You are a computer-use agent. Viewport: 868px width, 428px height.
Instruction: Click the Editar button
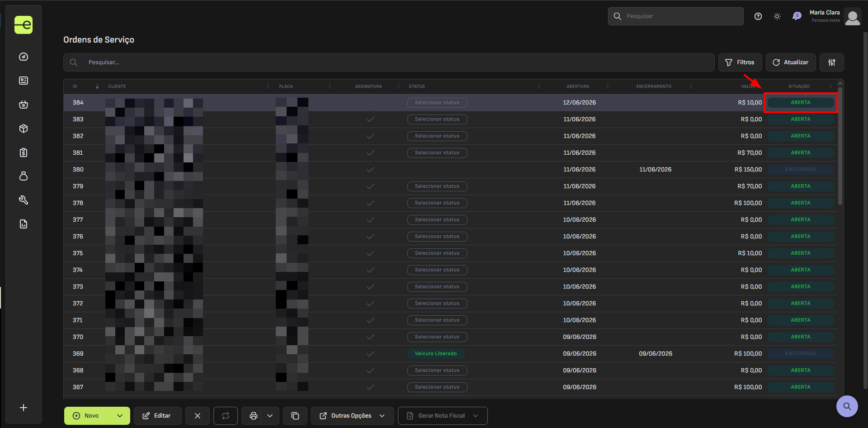pos(158,416)
